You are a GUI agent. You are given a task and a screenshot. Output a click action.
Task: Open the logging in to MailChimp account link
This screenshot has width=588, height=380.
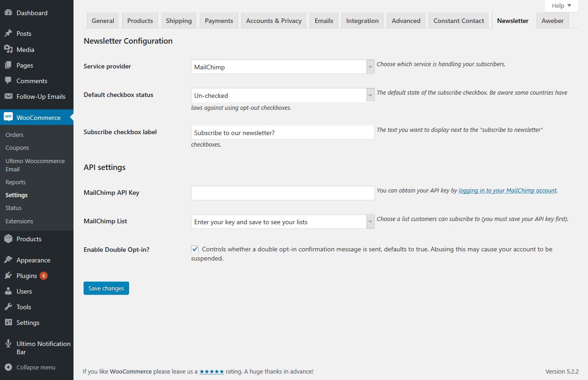(x=508, y=190)
